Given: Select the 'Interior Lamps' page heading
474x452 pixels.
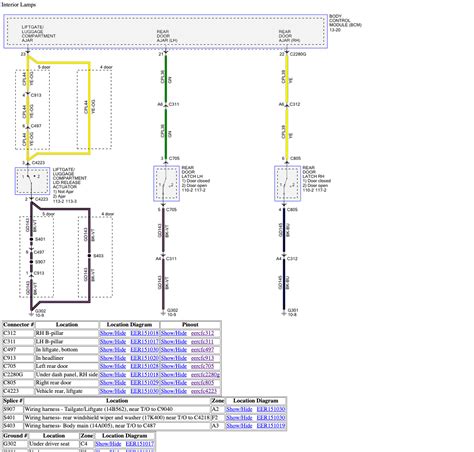Looking at the screenshot, I should coord(18,5).
